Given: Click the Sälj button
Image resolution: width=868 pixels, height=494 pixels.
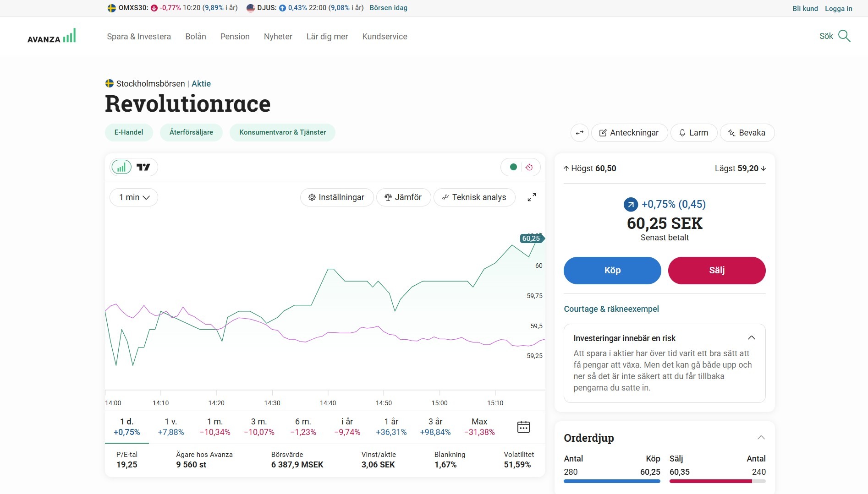Looking at the screenshot, I should coord(717,271).
